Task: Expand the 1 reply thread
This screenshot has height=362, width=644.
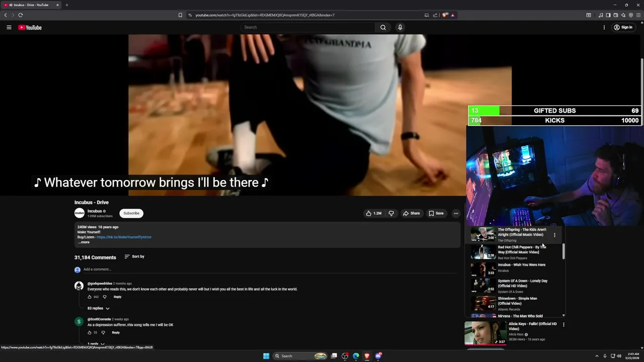Action: pos(96,344)
